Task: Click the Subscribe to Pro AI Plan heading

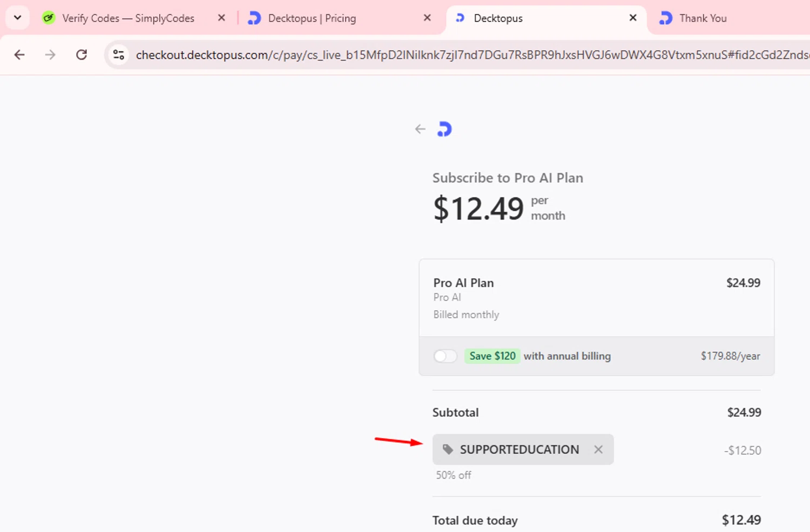Action: pos(508,178)
